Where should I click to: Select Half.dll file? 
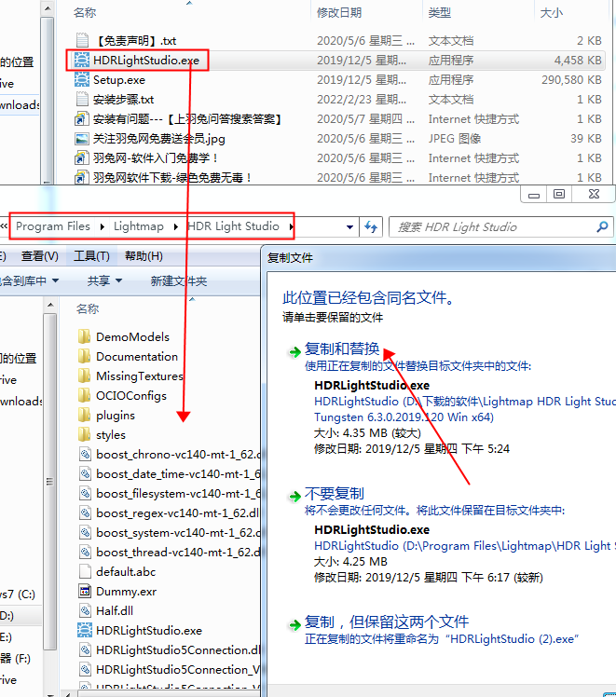pyautogui.click(x=115, y=610)
